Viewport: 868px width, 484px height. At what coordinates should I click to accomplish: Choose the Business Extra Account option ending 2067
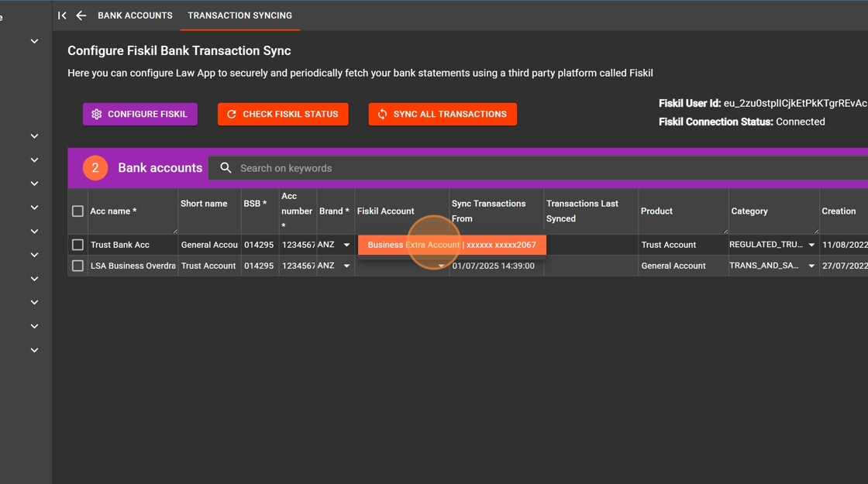pyautogui.click(x=452, y=245)
